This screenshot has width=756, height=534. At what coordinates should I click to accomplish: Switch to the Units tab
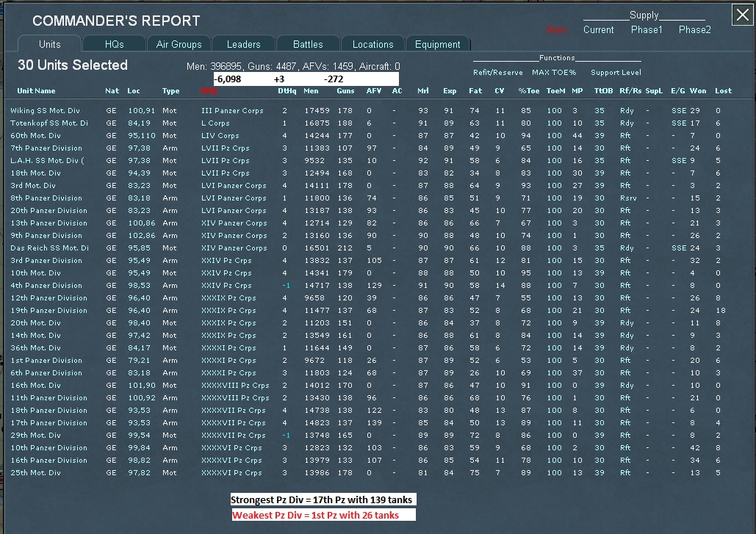[x=50, y=44]
